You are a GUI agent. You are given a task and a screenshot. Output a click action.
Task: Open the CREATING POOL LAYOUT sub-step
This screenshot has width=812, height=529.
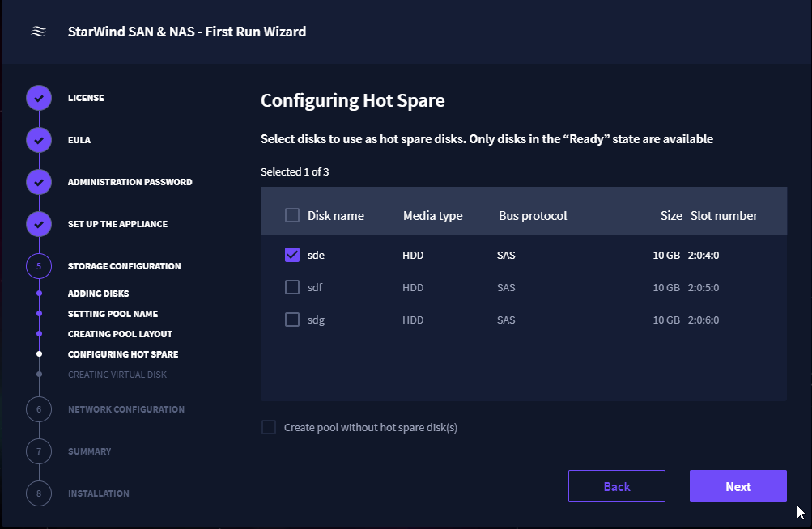(120, 334)
